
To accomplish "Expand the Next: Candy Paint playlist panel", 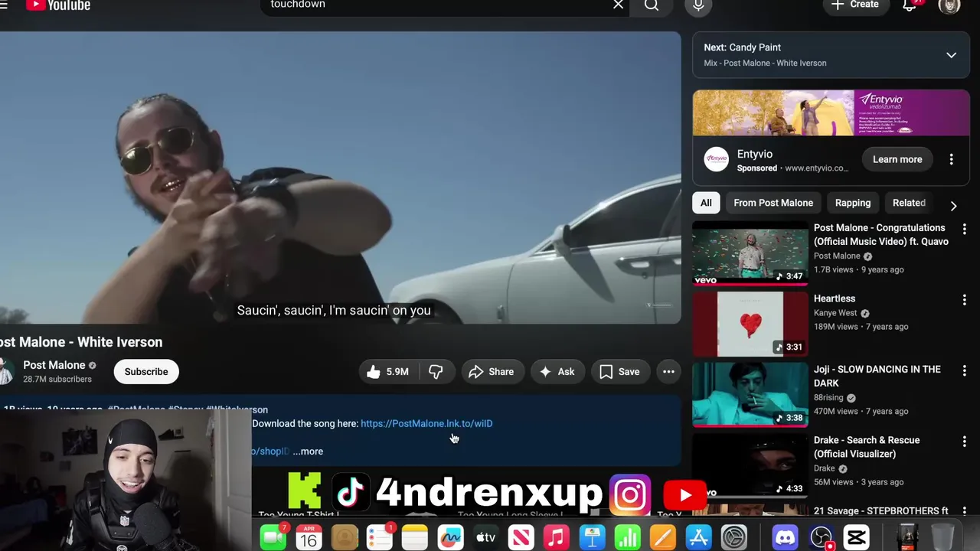I will [x=951, y=55].
